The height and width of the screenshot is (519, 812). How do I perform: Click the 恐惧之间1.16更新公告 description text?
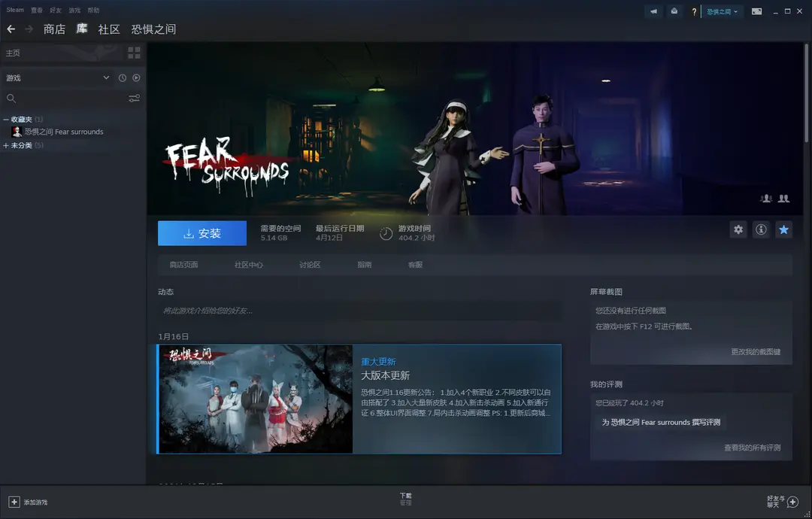(x=456, y=402)
